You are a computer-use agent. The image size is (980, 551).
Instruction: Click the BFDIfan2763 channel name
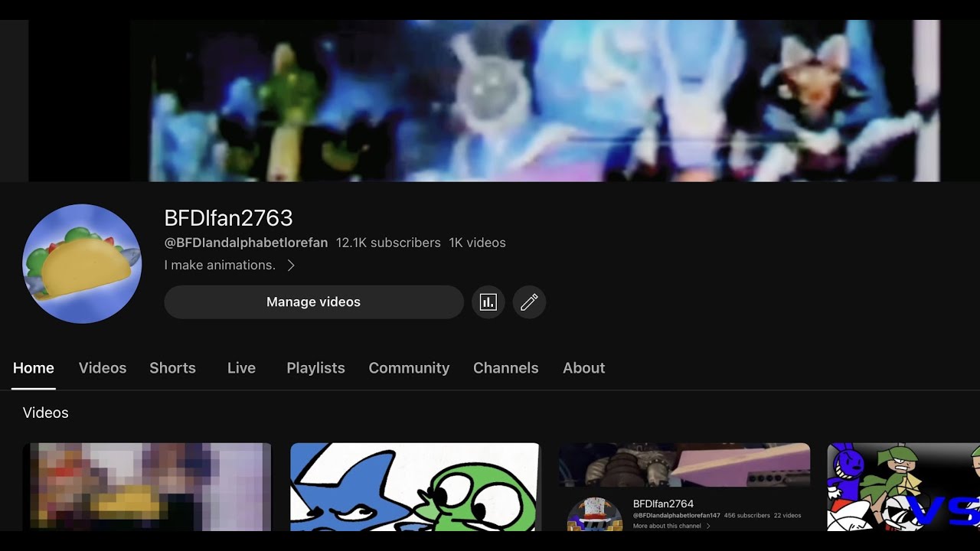[228, 218]
